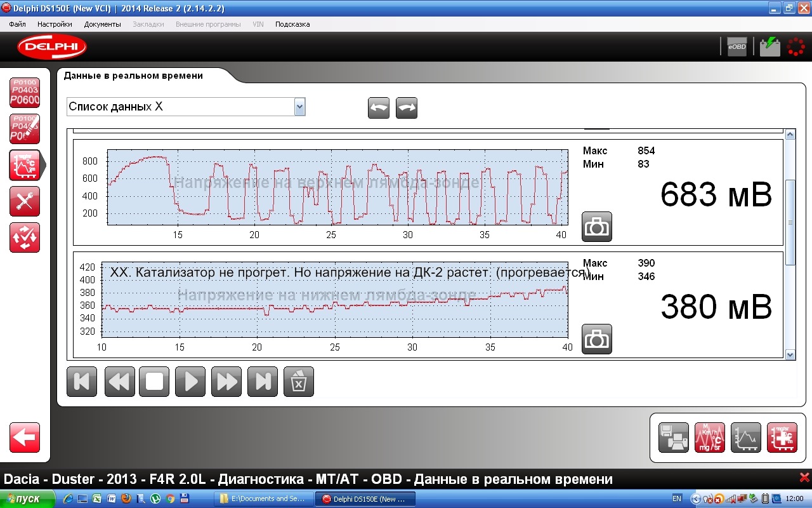This screenshot has height=508, width=812.
Task: Launch Word from quick launch
Action: click(x=112, y=499)
